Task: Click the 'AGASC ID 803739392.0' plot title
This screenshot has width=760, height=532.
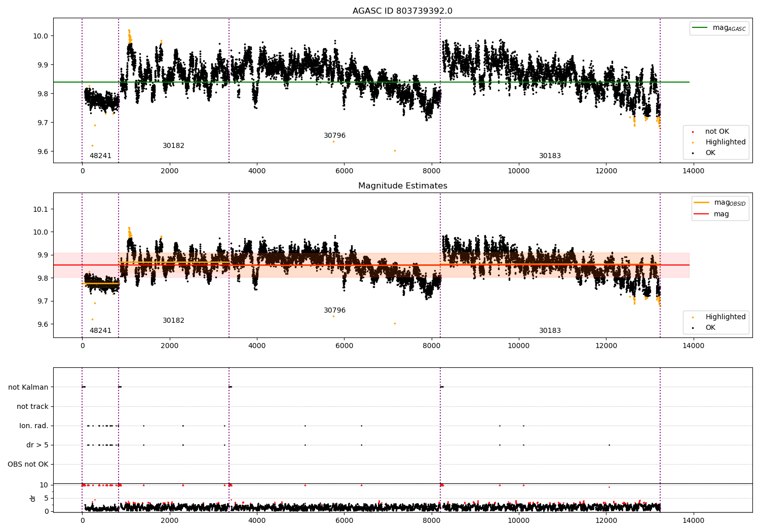Action: coord(402,11)
